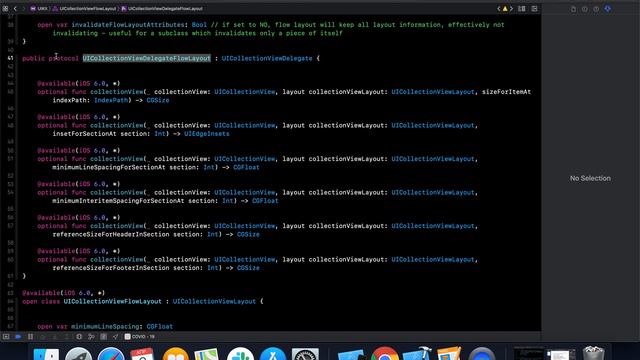Open Calendar from the Dock
This screenshot has height=360, width=640.
142,354
